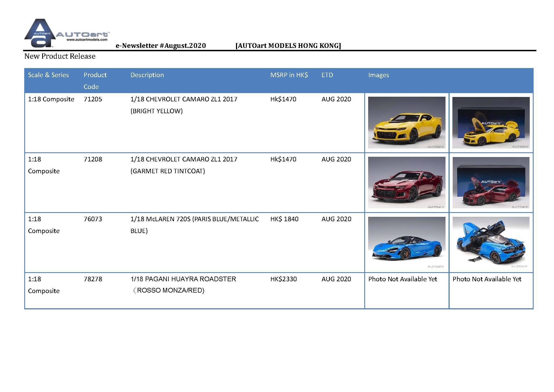This screenshot has width=554, height=392.
Task: Click second Photo Not Available Yet cell
Action: tap(487, 279)
